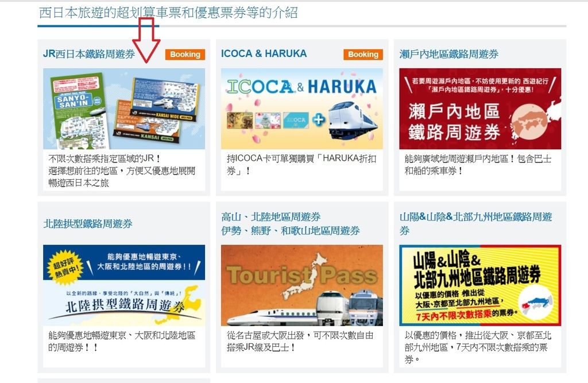Open the JR西日本鐵路周遊券 title link

[89, 54]
